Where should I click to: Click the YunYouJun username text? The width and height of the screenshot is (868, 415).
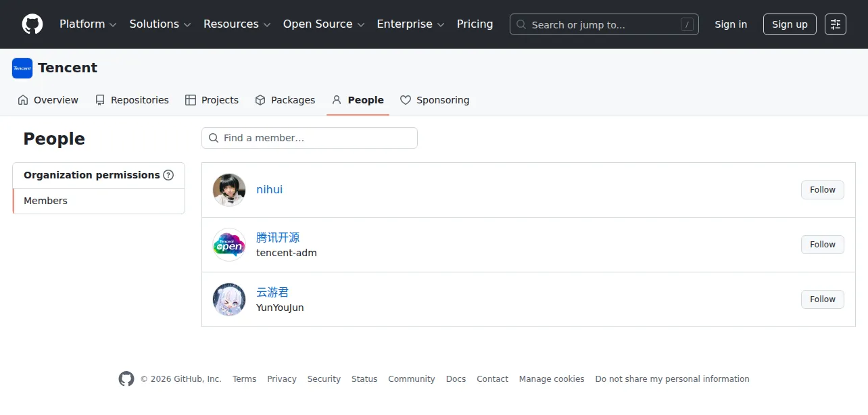tap(280, 308)
